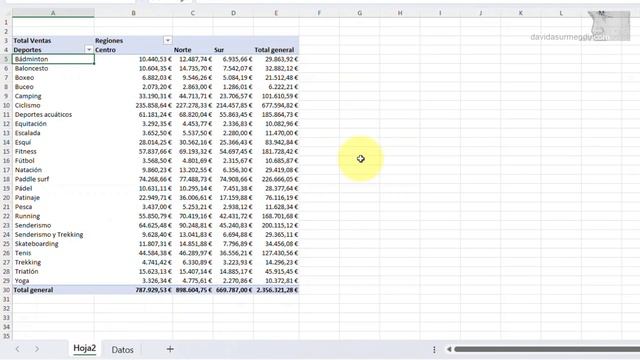640x360 pixels.
Task: Click the horizontal scrollbar left arrow
Action: click(x=449, y=349)
